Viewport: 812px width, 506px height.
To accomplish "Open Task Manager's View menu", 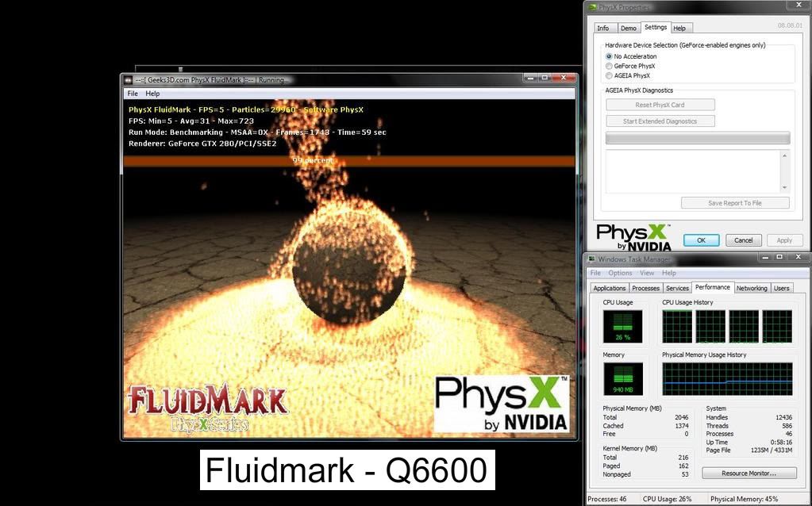I will coord(647,273).
